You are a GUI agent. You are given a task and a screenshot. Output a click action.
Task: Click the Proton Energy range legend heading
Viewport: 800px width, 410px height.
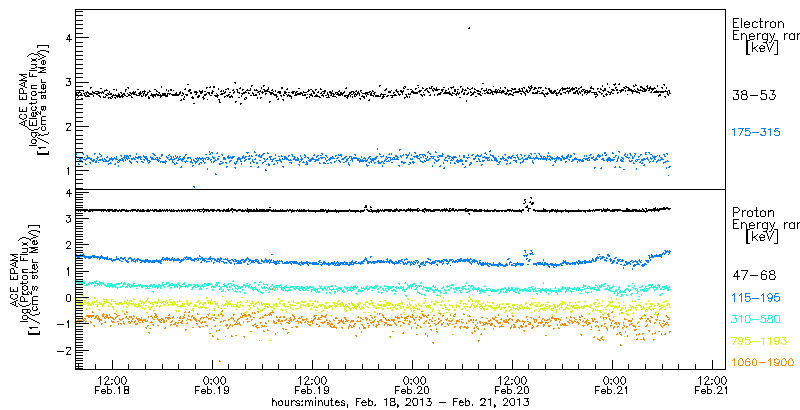pyautogui.click(x=765, y=225)
